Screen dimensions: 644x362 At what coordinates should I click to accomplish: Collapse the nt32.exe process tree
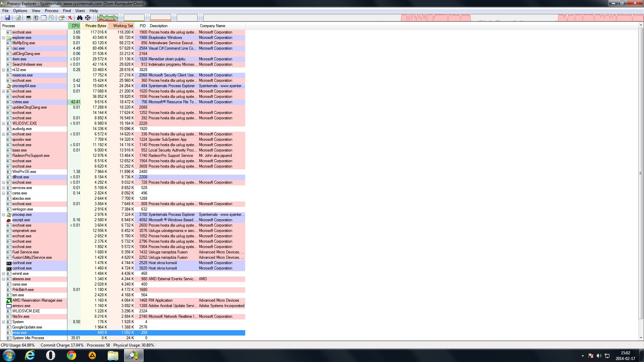3,70
